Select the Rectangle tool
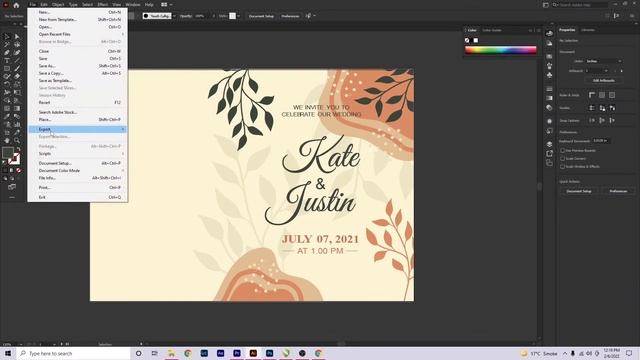Screen dimensions: 640x360 (x=7, y=69)
